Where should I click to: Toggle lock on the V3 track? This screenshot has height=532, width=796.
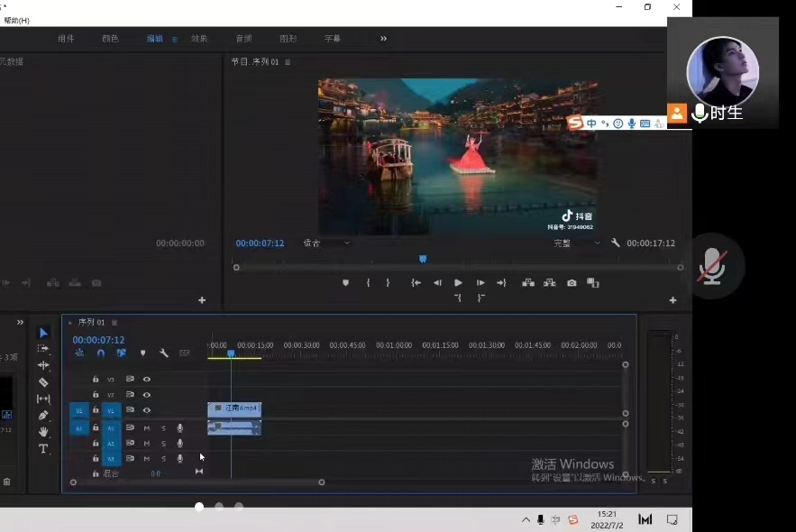click(96, 380)
